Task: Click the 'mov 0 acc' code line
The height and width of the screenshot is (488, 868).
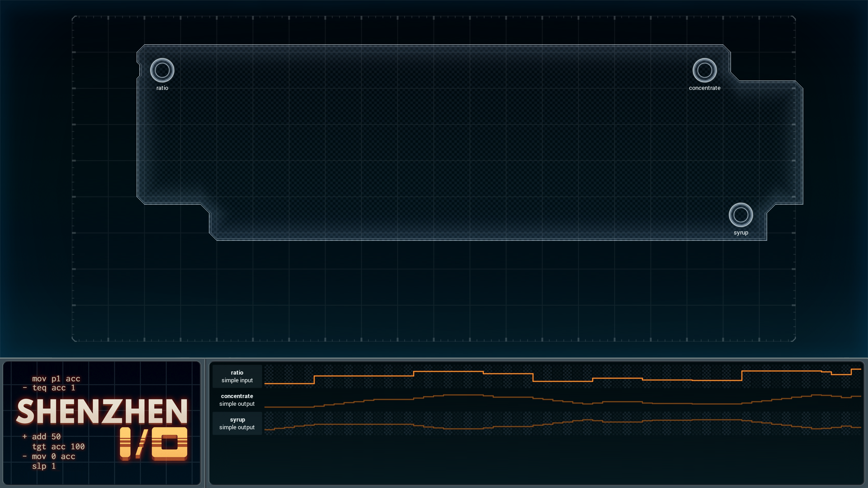Action: tap(53, 456)
